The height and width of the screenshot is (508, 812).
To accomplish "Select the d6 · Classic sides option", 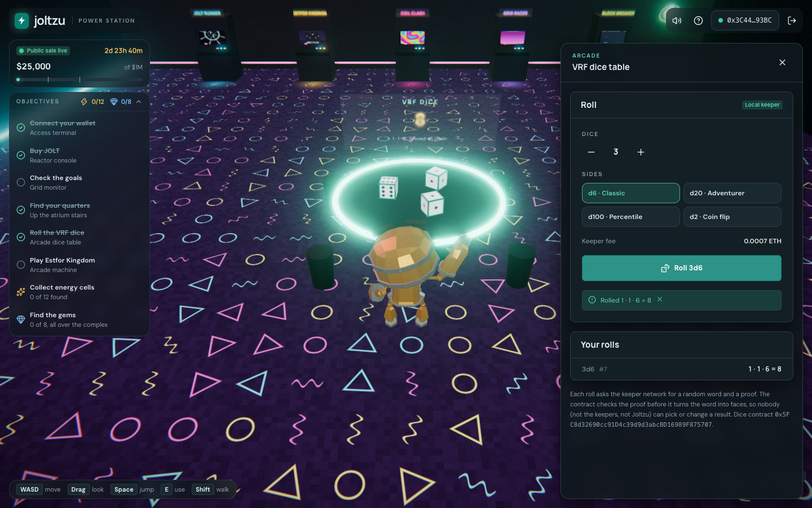I will point(630,193).
